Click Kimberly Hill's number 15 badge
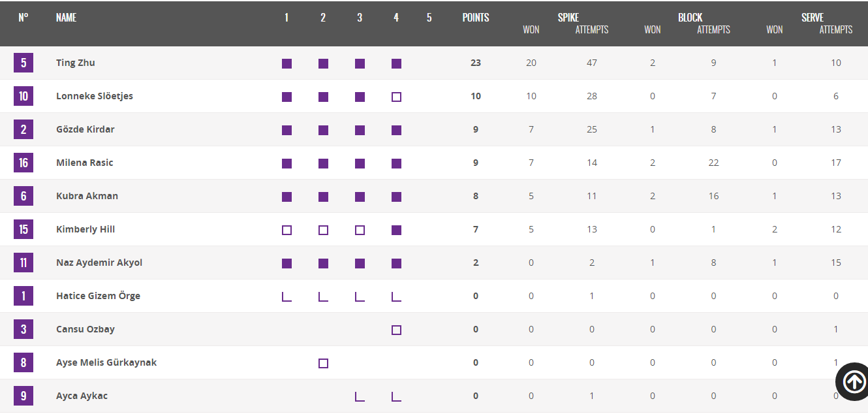 coord(23,229)
